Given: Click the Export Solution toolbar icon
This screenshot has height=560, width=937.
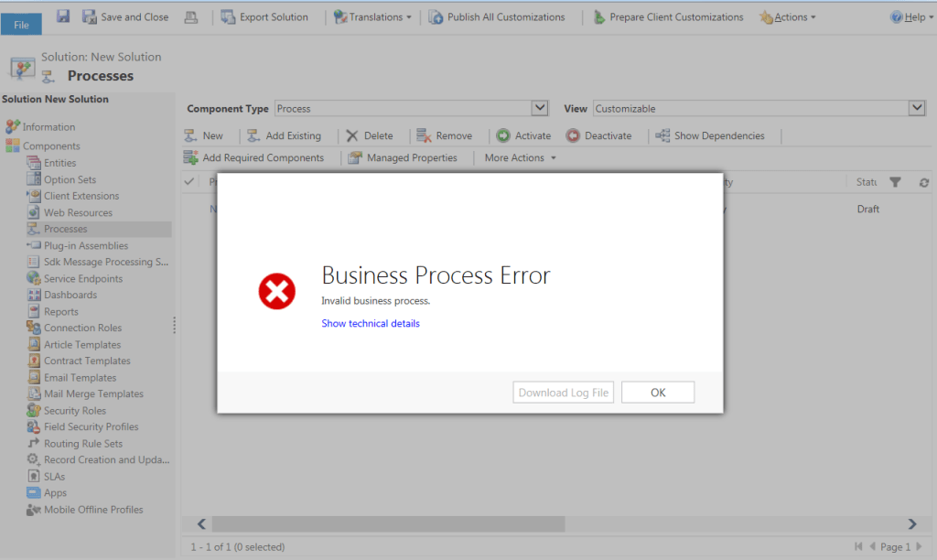Looking at the screenshot, I should pos(226,16).
